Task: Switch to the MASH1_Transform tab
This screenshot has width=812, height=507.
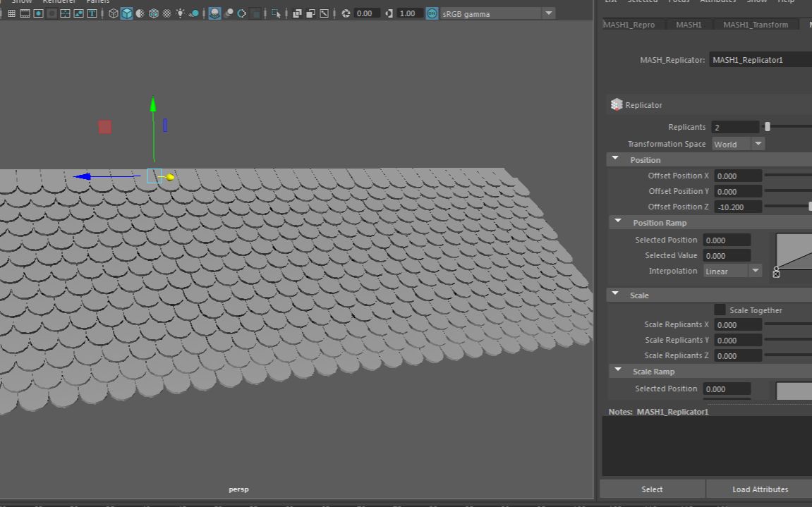Action: pyautogui.click(x=756, y=25)
